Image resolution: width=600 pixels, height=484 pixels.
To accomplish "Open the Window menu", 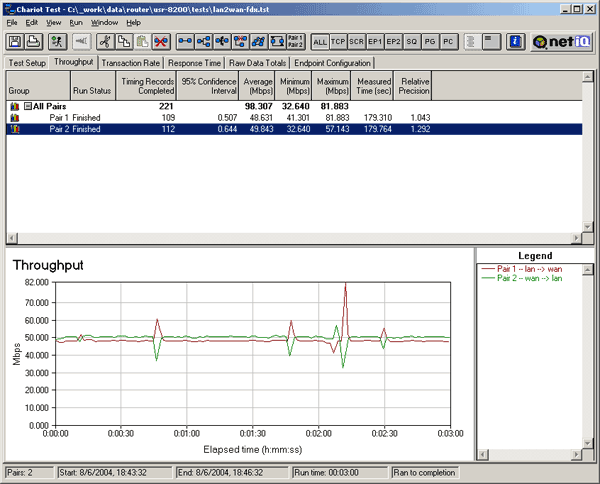I will coord(104,23).
